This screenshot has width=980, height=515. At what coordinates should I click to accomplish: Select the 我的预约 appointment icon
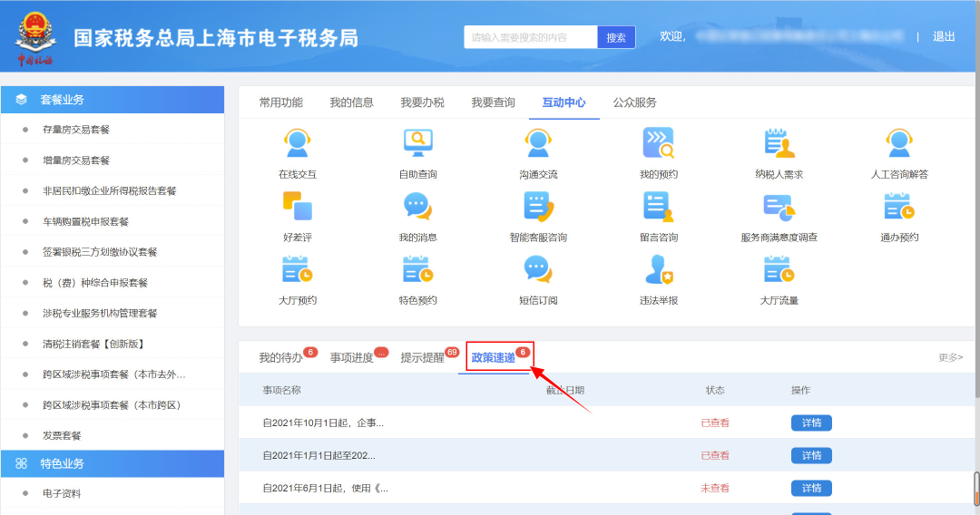(658, 143)
